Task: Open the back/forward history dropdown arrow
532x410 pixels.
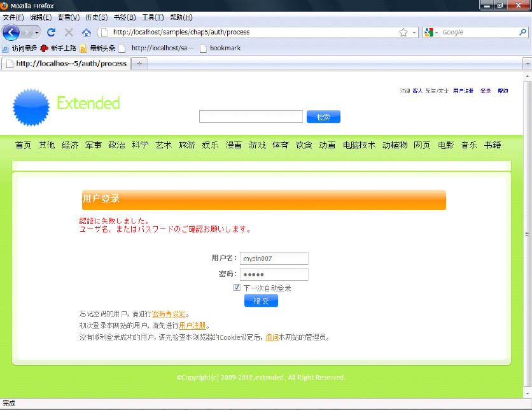Action: [37, 32]
